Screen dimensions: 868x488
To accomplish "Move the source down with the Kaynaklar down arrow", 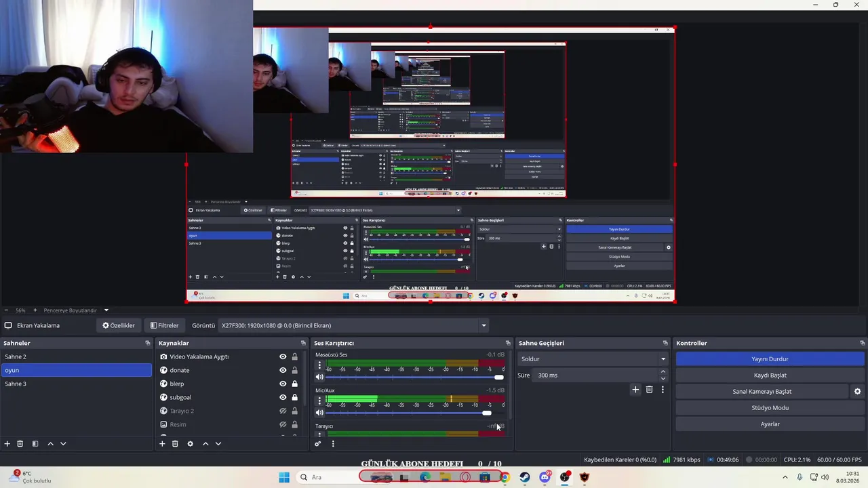I will click(218, 444).
